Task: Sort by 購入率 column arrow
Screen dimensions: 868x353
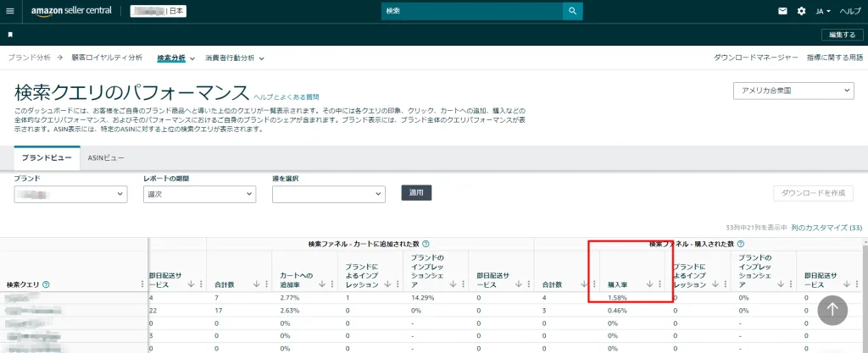Action: 650,284
